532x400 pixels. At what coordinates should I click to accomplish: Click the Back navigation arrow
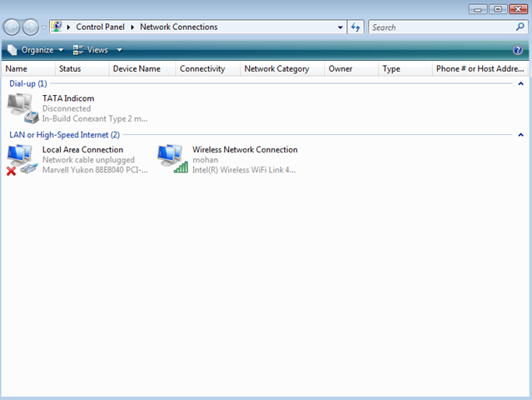[x=12, y=27]
